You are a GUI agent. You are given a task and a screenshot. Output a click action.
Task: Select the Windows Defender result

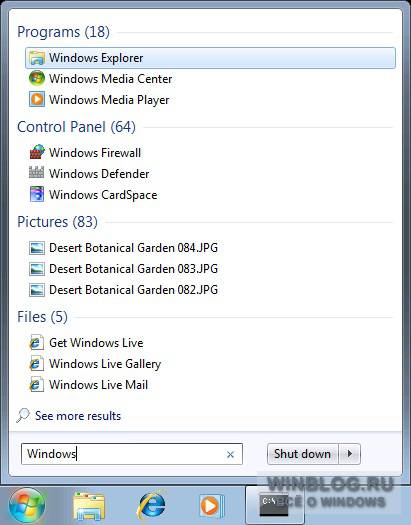coord(99,174)
